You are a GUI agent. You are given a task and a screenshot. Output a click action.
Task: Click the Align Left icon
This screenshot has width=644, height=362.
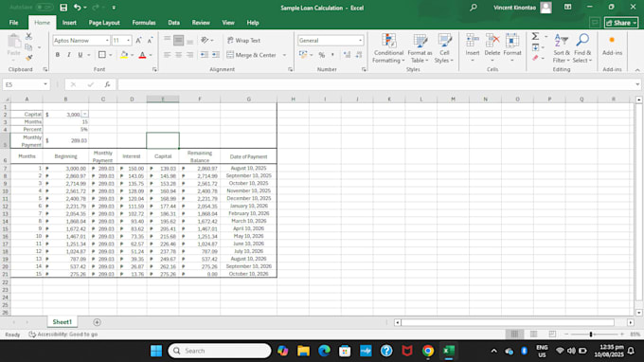point(168,55)
